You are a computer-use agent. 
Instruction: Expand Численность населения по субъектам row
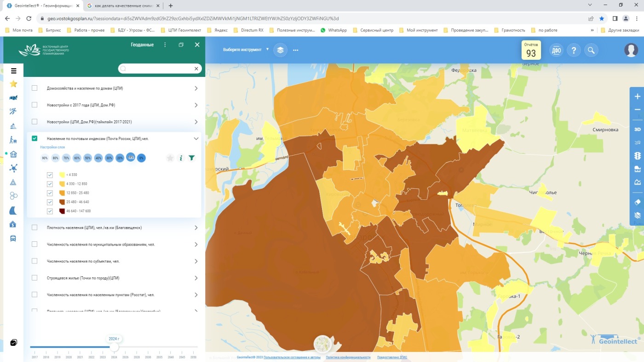tap(196, 261)
